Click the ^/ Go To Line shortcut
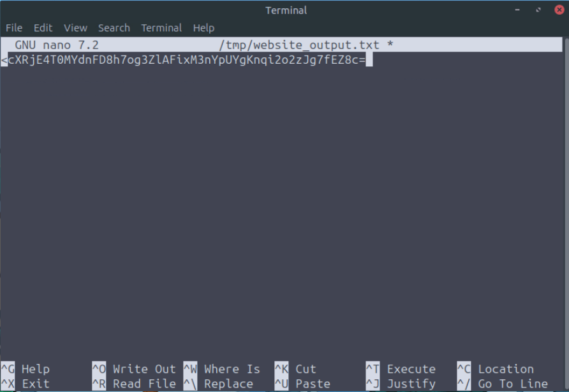Viewport: 569px width, 392px height. coord(503,384)
